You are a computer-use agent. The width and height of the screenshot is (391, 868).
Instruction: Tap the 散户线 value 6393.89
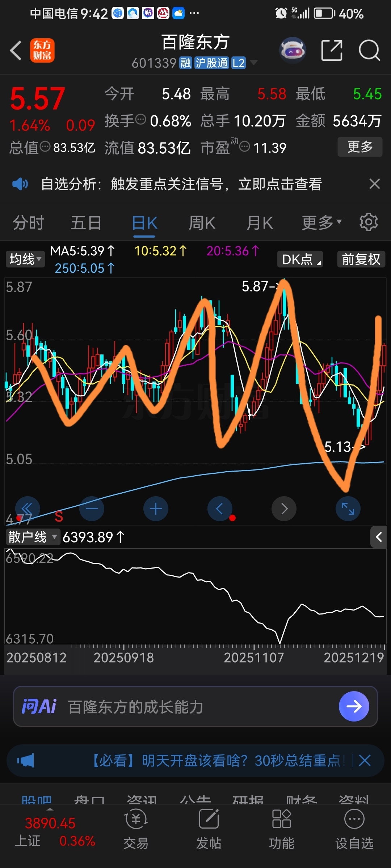pos(93,537)
